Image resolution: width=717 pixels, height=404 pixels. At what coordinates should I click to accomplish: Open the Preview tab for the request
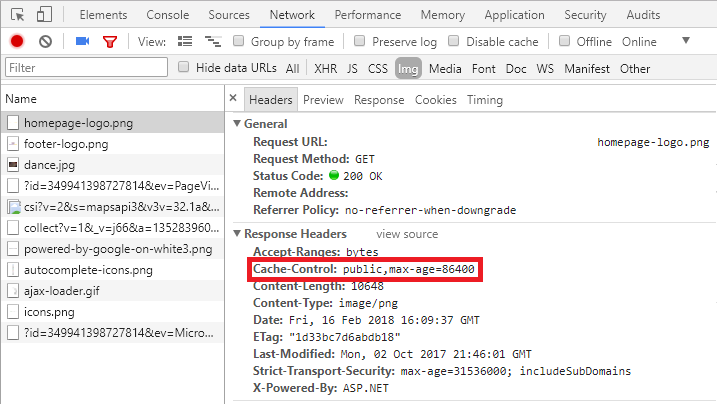tap(323, 100)
